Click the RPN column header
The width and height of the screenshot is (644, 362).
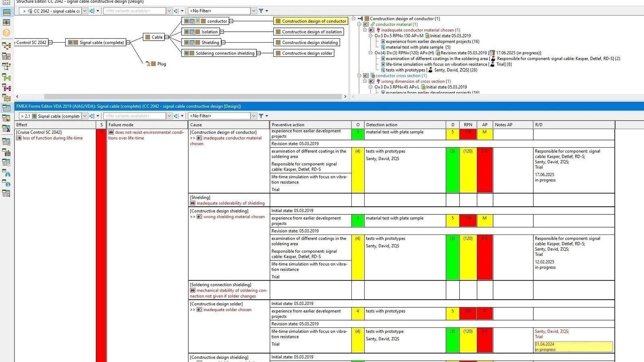tap(468, 125)
